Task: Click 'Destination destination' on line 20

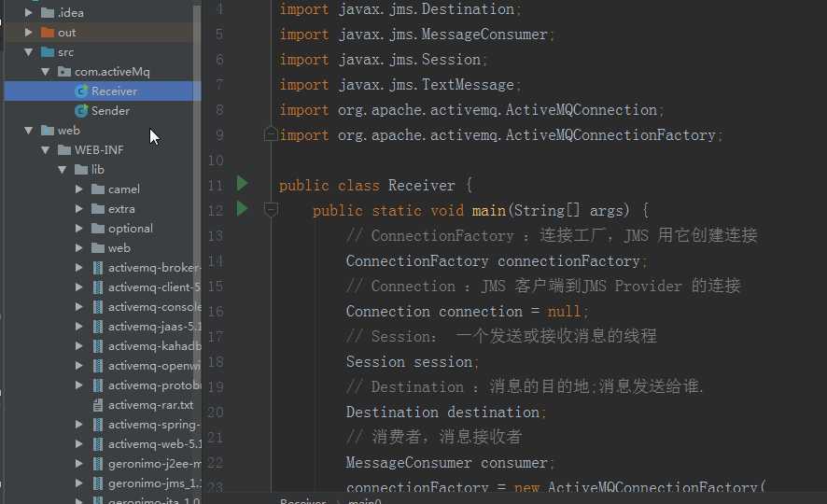Action: point(442,413)
